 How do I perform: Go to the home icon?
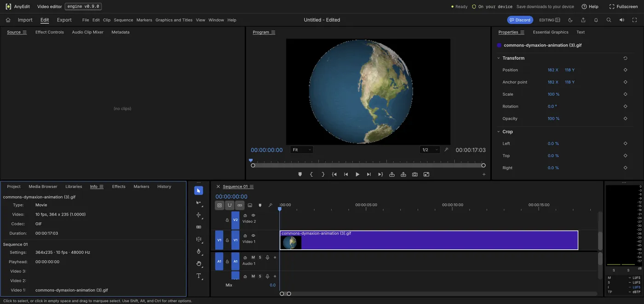click(x=8, y=20)
